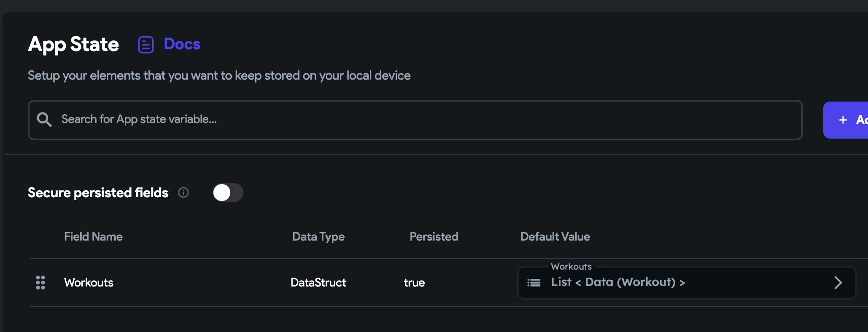Click the DataStruct data type cell

(318, 282)
